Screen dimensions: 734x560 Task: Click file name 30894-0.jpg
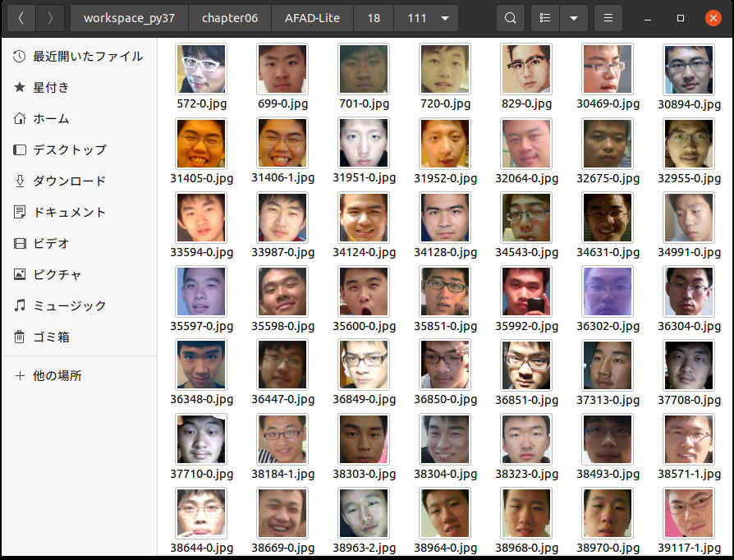pyautogui.click(x=689, y=104)
